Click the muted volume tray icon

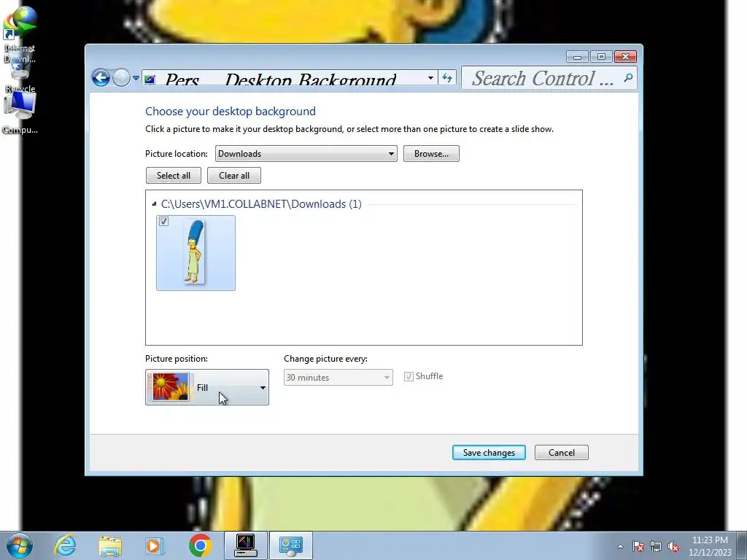pyautogui.click(x=673, y=546)
